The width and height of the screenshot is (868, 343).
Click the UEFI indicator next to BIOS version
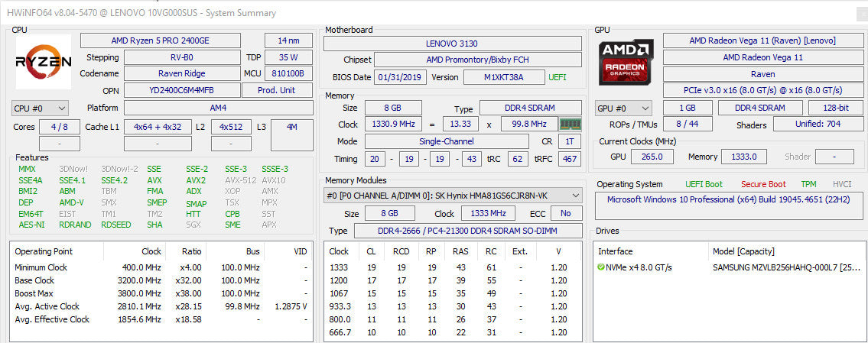[557, 77]
